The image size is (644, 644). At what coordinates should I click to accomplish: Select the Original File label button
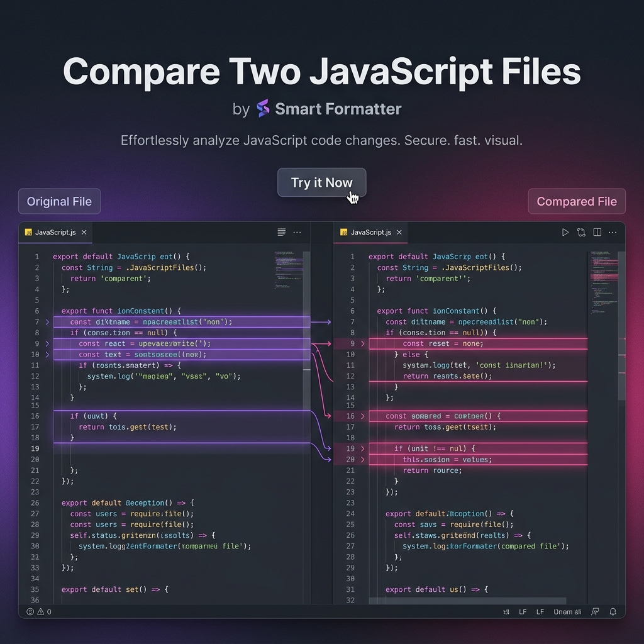[x=59, y=201]
